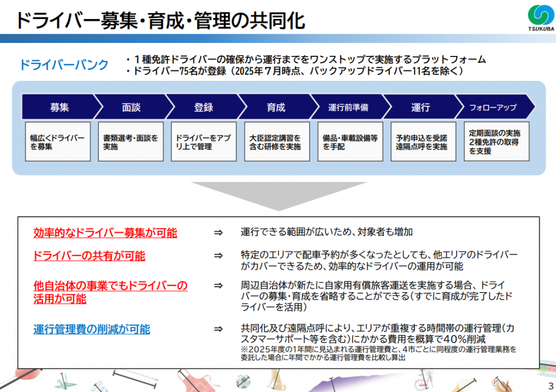556x392 pixels.
Task: Click the 育成 step chevron
Action: click(x=276, y=108)
